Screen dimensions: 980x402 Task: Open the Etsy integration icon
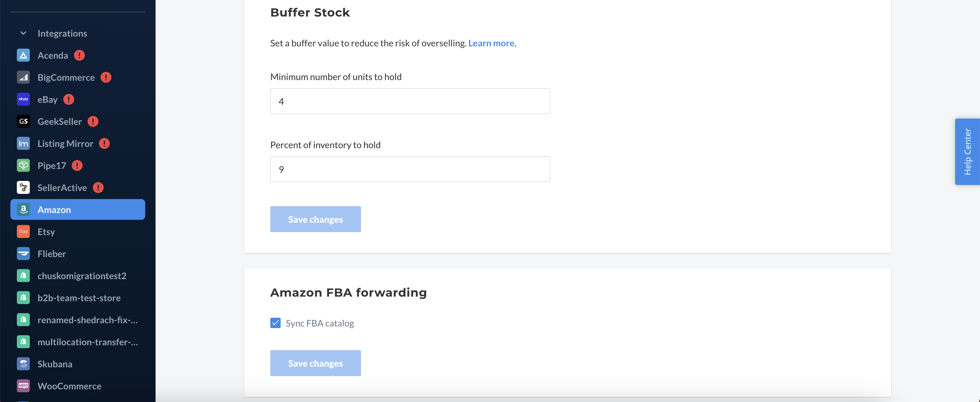pos(23,231)
